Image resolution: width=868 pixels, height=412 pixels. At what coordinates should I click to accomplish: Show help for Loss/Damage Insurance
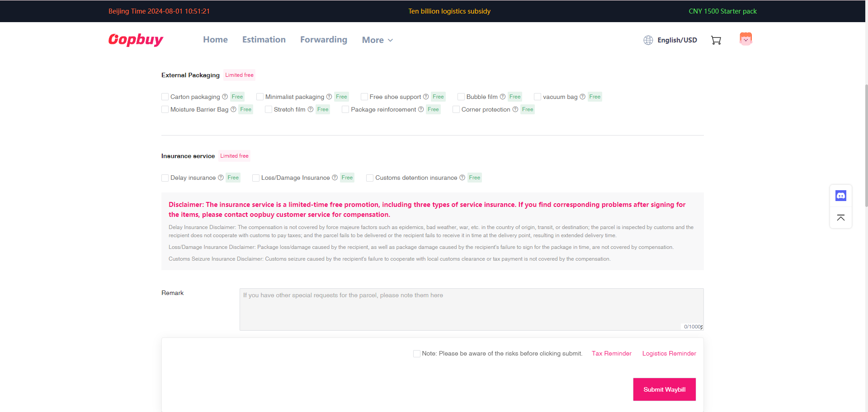[x=335, y=178]
